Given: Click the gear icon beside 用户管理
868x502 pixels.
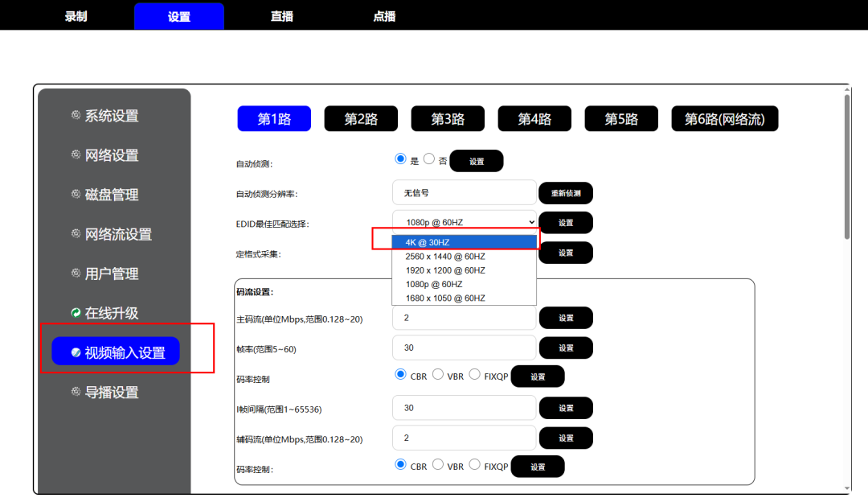Looking at the screenshot, I should click(x=77, y=273).
